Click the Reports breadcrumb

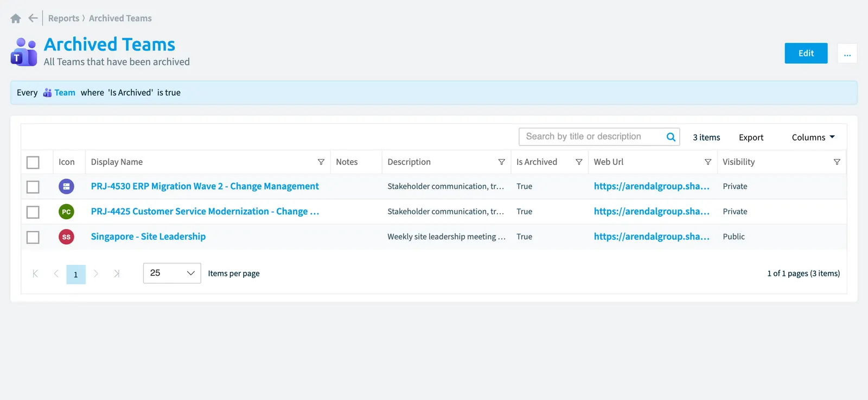tap(64, 18)
